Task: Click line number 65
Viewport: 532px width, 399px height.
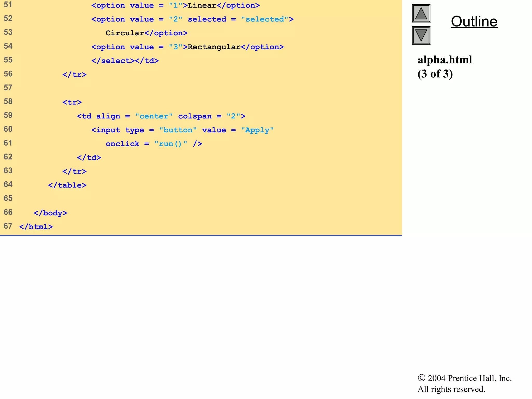Action: point(8,198)
